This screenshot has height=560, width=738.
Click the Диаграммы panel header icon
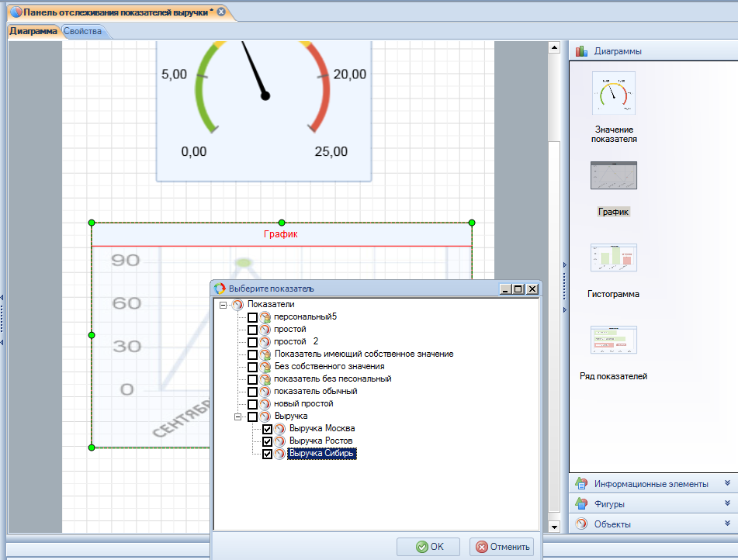click(x=581, y=51)
